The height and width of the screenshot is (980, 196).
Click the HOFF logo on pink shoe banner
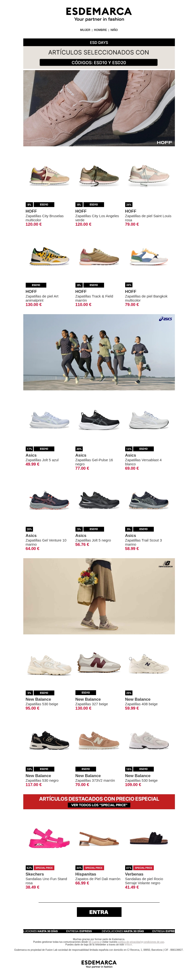click(x=164, y=142)
